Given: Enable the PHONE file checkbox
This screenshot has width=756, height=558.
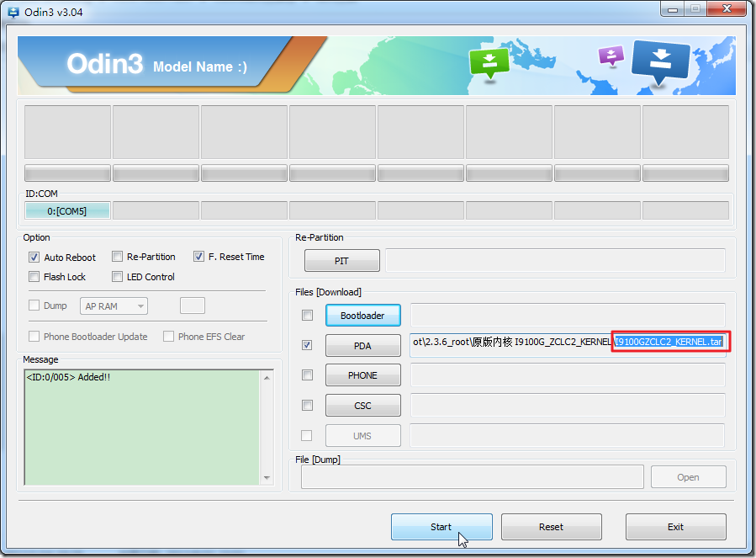Looking at the screenshot, I should [307, 375].
